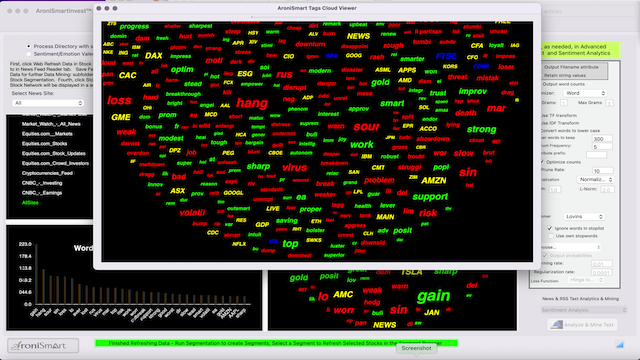Click the word 'virus' in Tags Cloud Viewer
The height and width of the screenshot is (360, 640).
click(x=294, y=167)
